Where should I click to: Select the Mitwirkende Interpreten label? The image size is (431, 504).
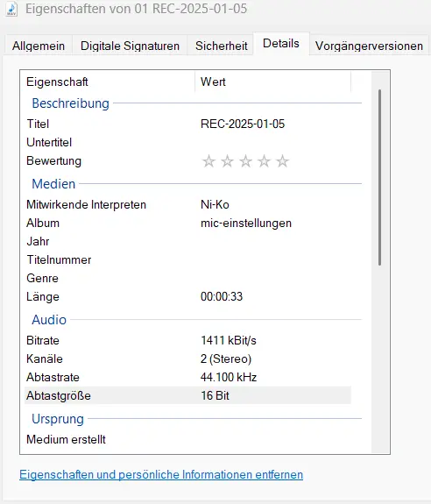click(86, 204)
